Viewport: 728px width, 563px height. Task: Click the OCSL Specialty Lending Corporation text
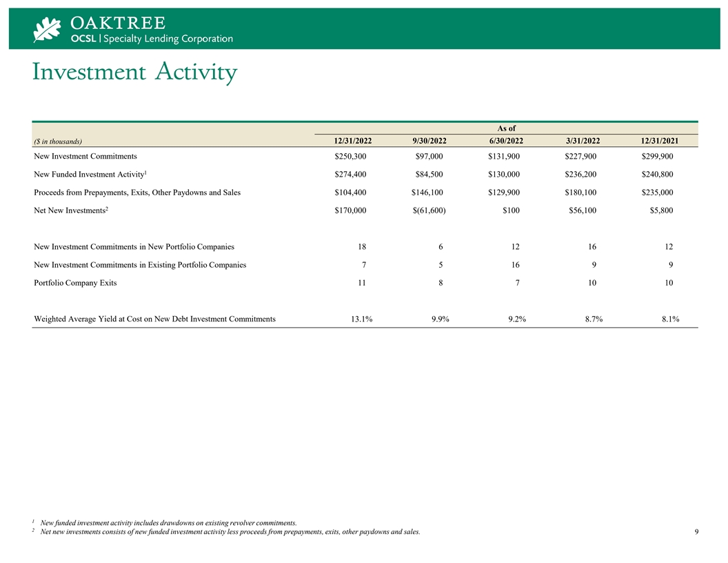(x=152, y=39)
